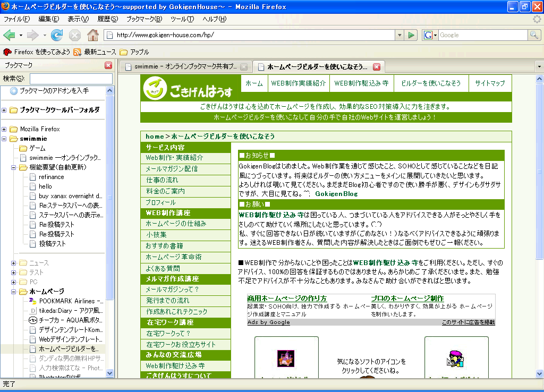Open the Back button history dropdown
The width and height of the screenshot is (544, 392).
click(21, 36)
